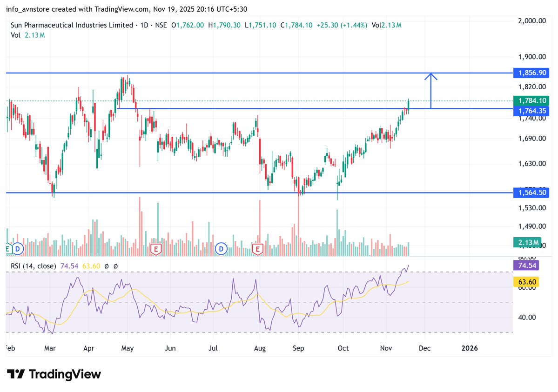The image size is (558, 392).
Task: Click the dividend D marker badge near July
Action: [221, 249]
